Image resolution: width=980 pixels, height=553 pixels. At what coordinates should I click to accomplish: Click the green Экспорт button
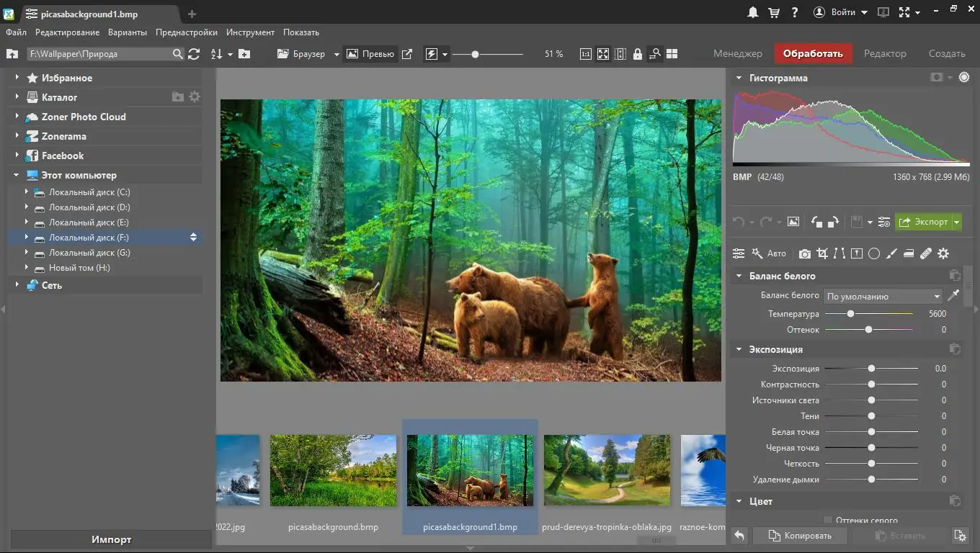[924, 222]
